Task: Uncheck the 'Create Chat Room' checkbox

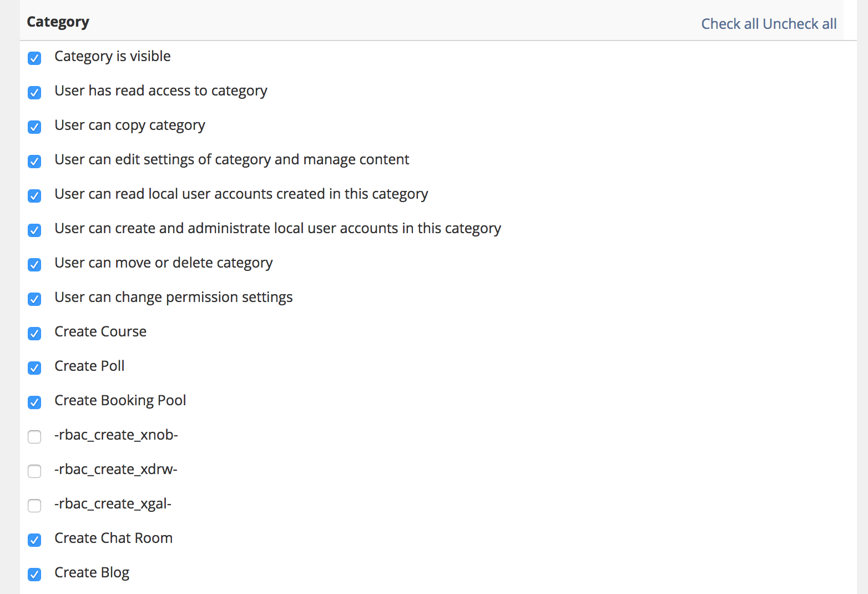Action: point(34,540)
